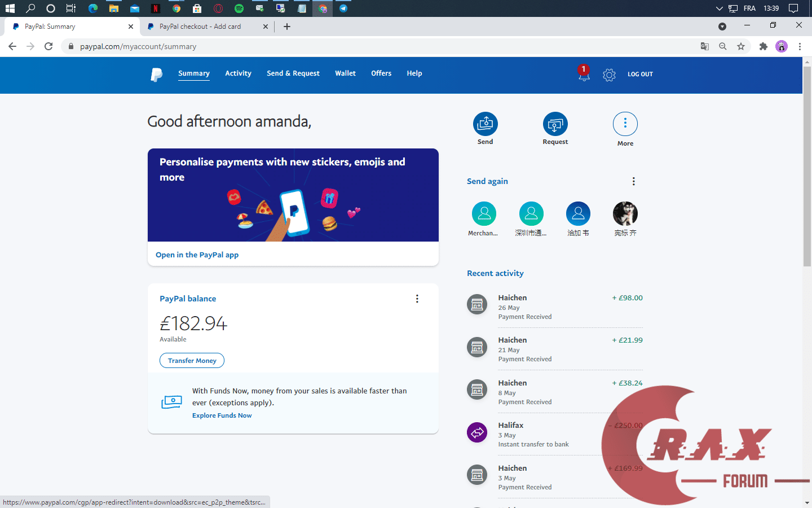Open the notifications bell
This screenshot has height=508, width=812.
584,74
